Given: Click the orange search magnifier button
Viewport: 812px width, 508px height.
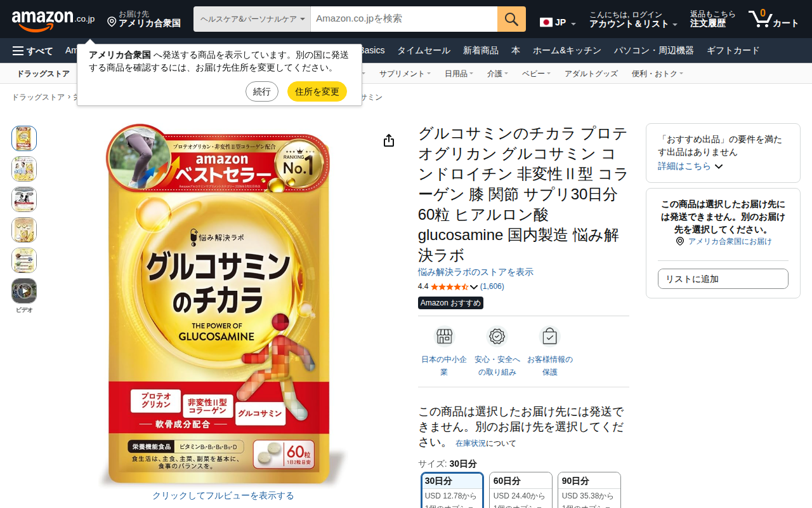Looking at the screenshot, I should [511, 19].
